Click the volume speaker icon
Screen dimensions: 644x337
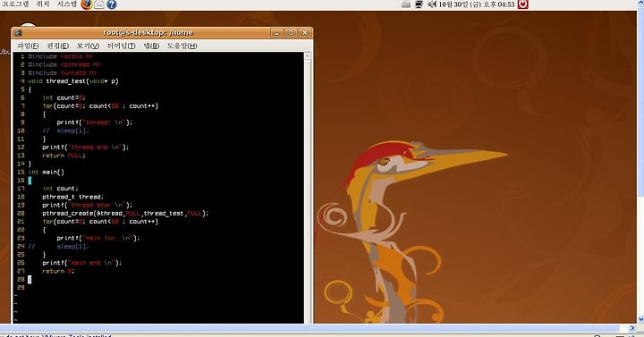point(431,4)
